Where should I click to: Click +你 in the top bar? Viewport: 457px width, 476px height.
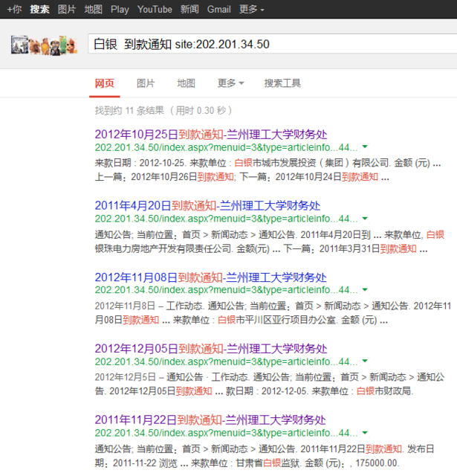click(x=13, y=9)
